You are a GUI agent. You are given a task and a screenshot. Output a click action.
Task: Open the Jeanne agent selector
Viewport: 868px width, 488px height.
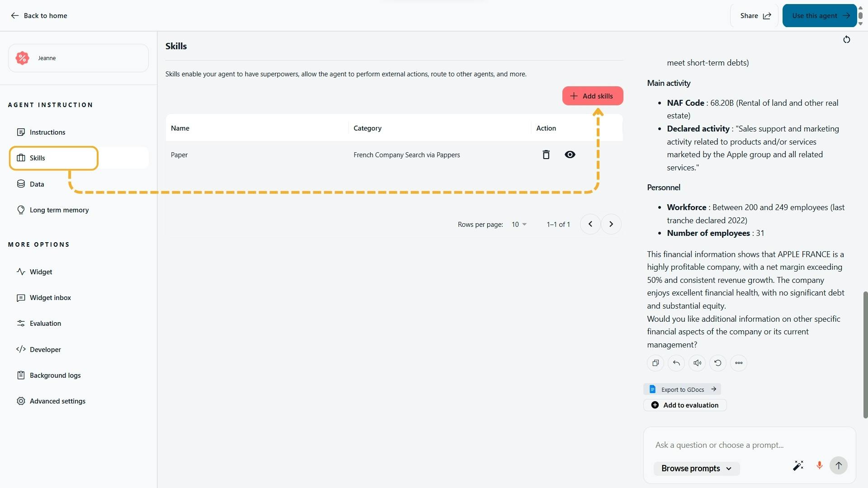click(x=78, y=58)
